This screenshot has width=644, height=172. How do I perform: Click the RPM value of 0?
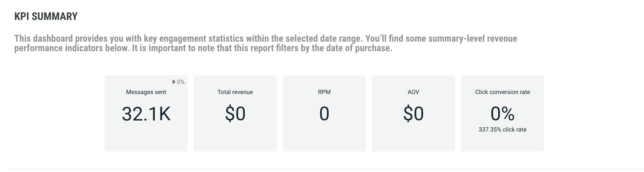[x=324, y=114]
